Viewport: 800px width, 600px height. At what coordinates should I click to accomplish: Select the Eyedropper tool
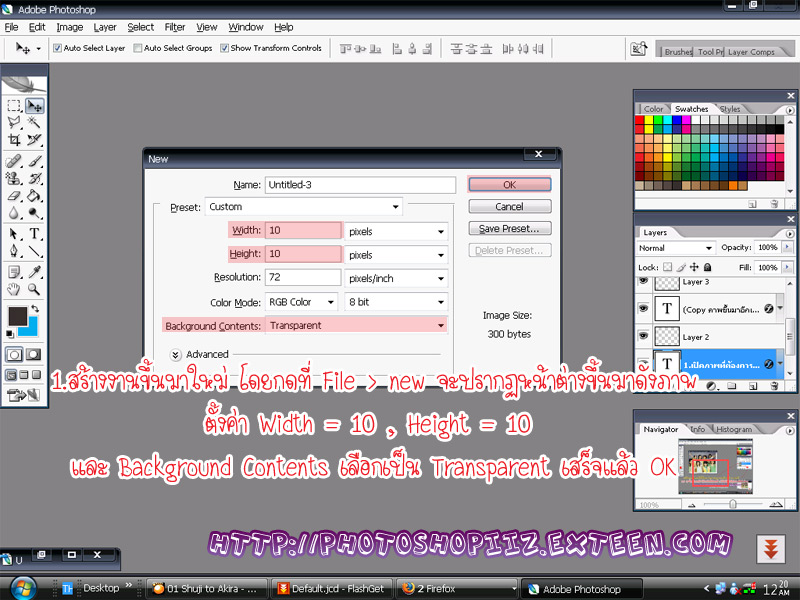click(34, 272)
